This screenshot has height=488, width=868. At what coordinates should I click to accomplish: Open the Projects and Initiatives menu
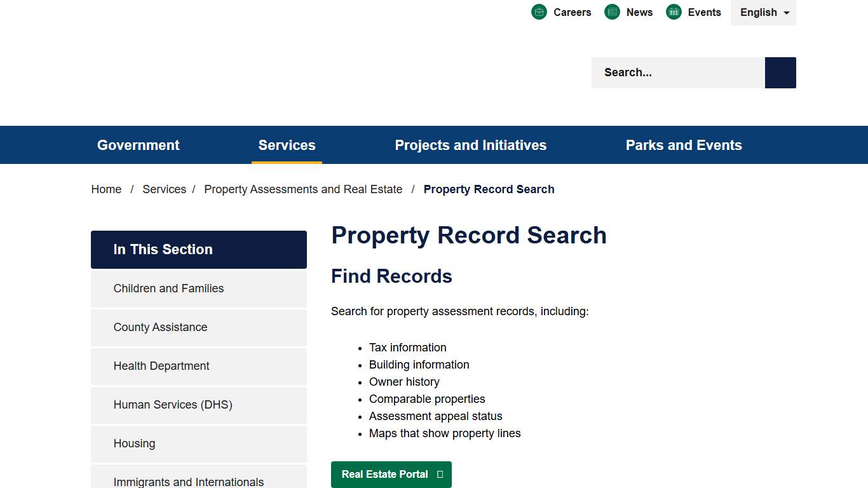[x=471, y=145]
